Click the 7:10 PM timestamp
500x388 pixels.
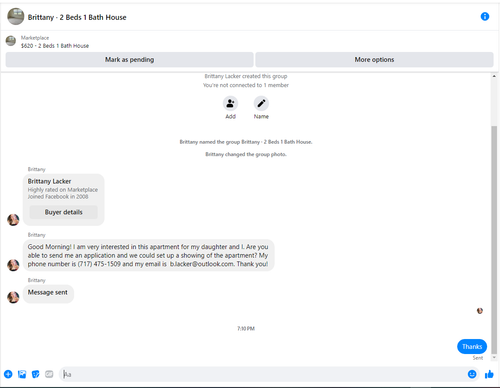point(246,329)
